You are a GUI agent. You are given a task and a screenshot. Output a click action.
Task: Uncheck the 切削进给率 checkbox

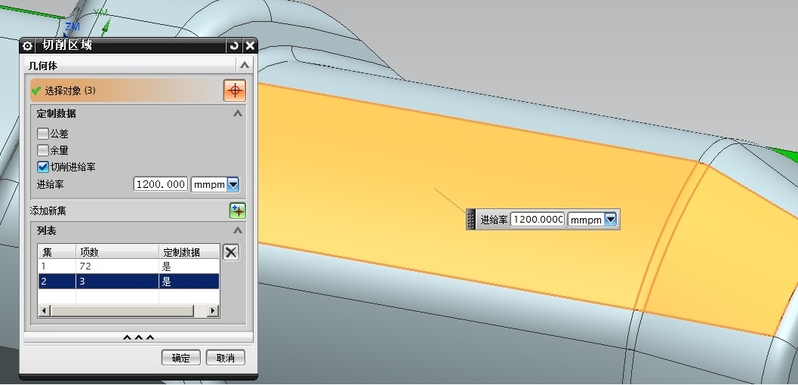tap(43, 167)
